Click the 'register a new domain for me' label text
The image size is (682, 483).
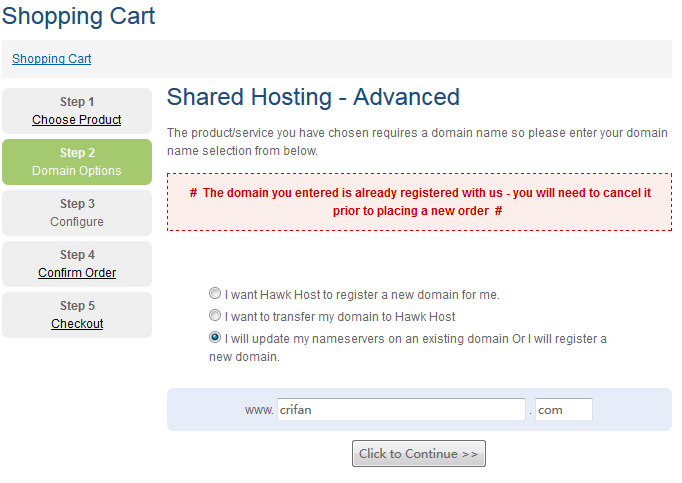362,295
